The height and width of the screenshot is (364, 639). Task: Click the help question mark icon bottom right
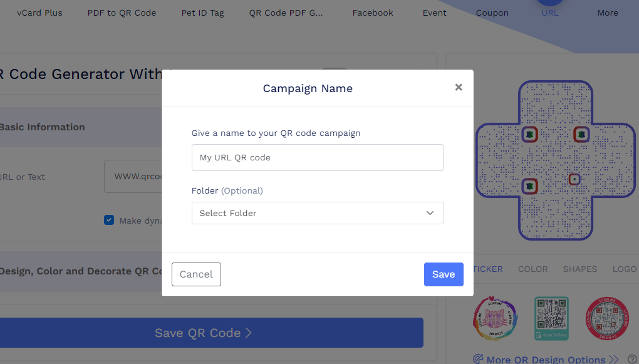pos(632,358)
